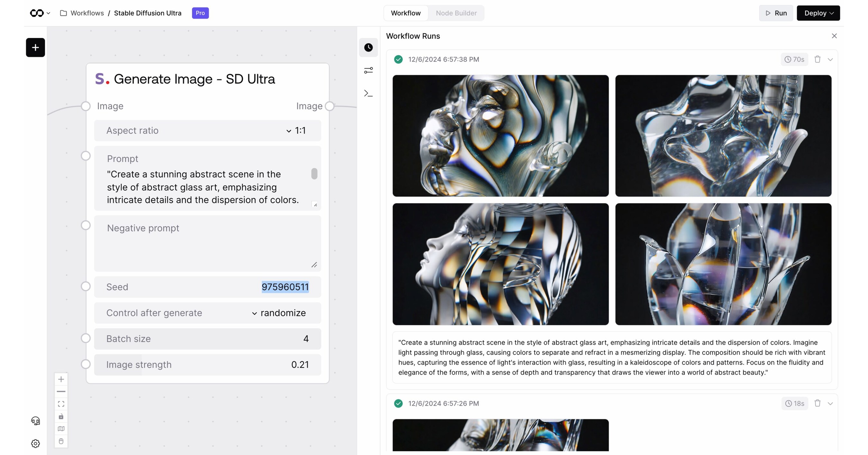Switch to the Workflow tab
868x455 pixels.
(x=406, y=13)
